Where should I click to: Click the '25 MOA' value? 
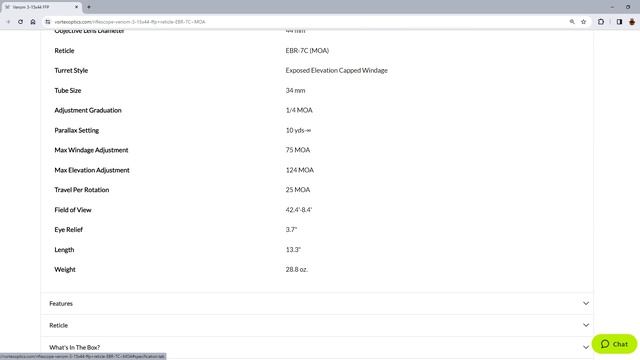(x=298, y=190)
